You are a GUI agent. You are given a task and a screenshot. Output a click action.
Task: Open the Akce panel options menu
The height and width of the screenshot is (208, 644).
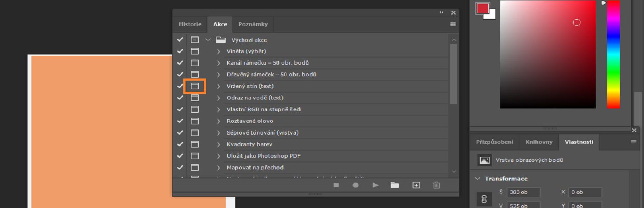coord(453,24)
